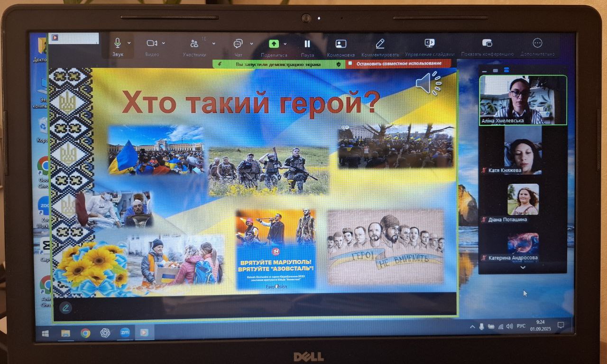Toggle camera using the Видео button
This screenshot has height=364, width=607.
coord(151,44)
